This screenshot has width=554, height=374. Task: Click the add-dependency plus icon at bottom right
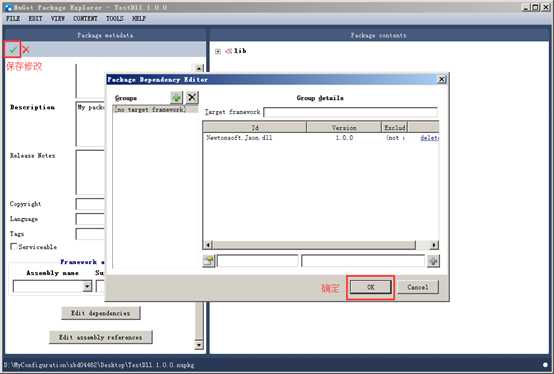433,261
